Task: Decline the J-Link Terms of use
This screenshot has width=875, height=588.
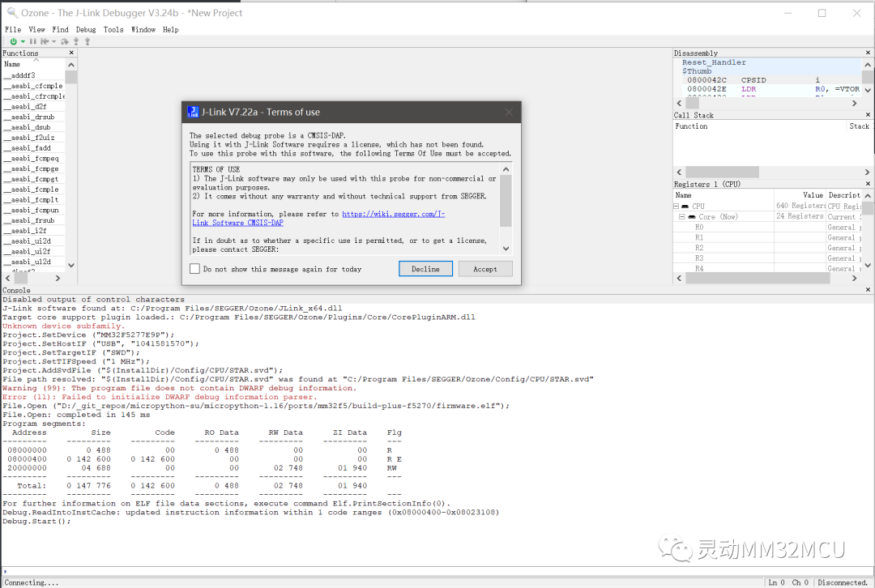Action: pyautogui.click(x=426, y=269)
